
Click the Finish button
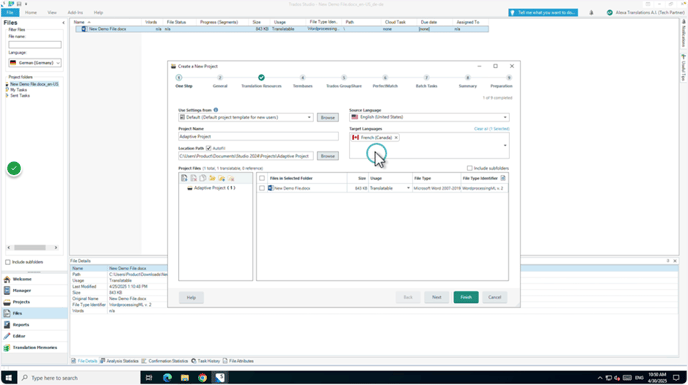pos(466,297)
